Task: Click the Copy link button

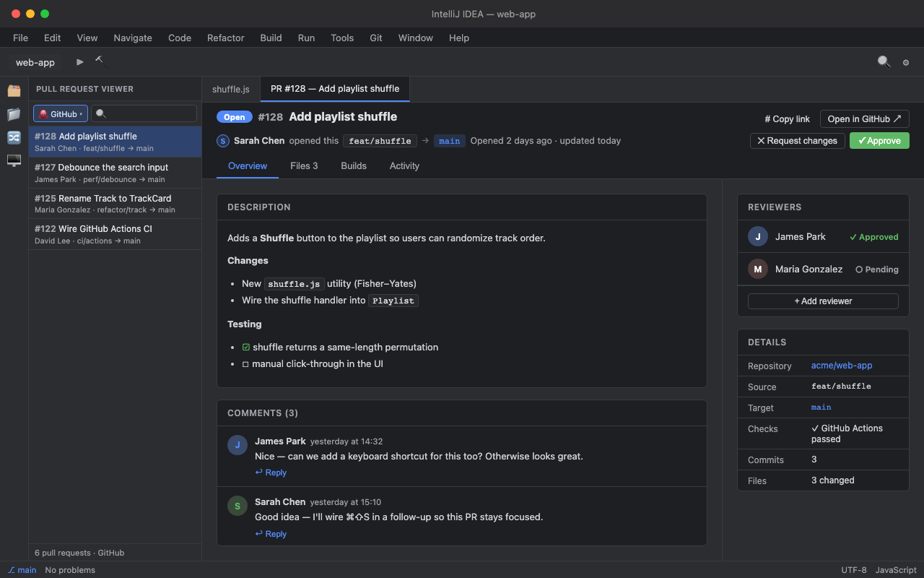Action: pos(787,119)
